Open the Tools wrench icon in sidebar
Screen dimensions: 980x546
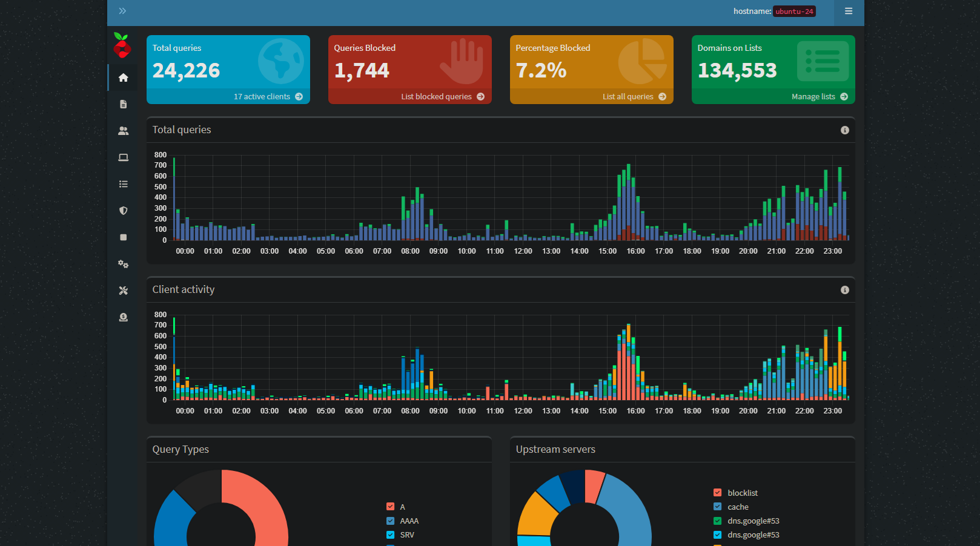point(123,291)
